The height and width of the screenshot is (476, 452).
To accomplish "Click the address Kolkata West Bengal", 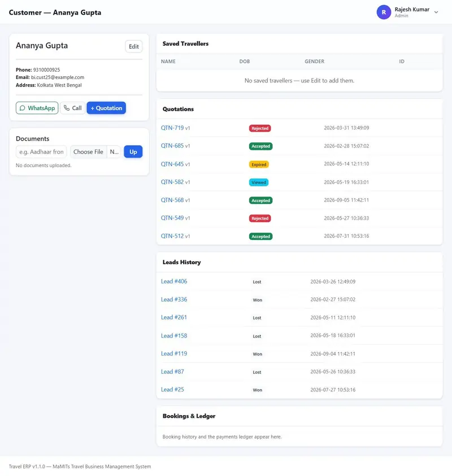I will click(59, 85).
